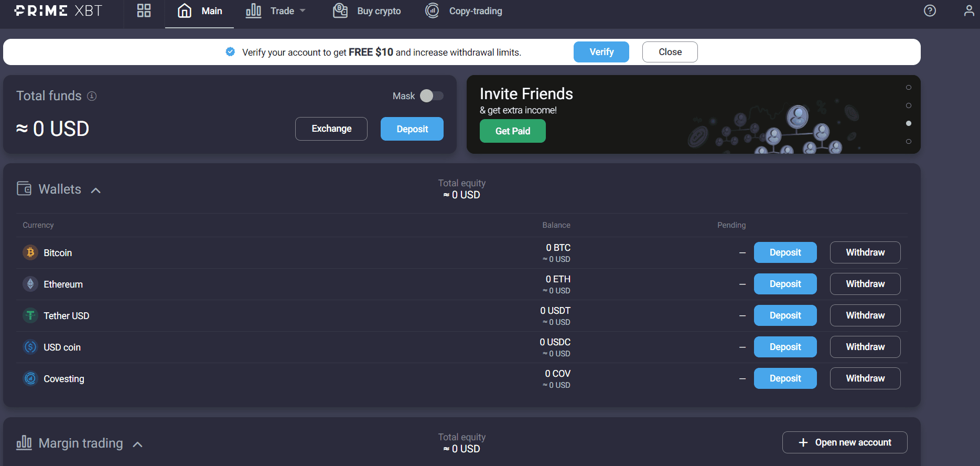Click the Trade bar chart icon
This screenshot has height=466, width=980.
click(x=253, y=10)
